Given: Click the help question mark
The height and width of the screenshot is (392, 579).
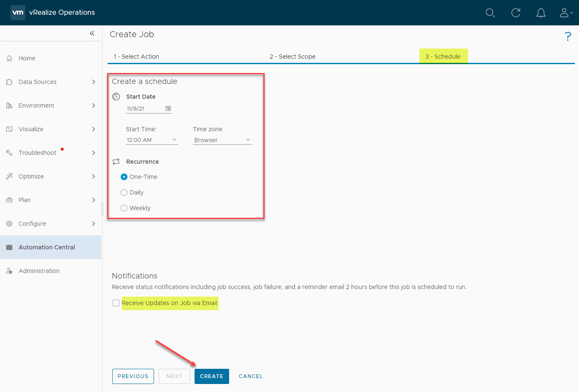Looking at the screenshot, I should [x=568, y=36].
